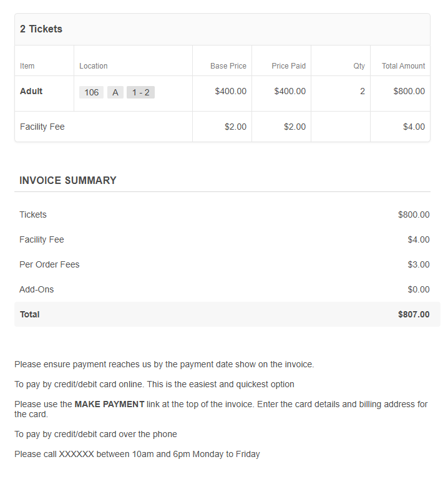Click the INVOICE SUMMARY heading

pyautogui.click(x=68, y=180)
